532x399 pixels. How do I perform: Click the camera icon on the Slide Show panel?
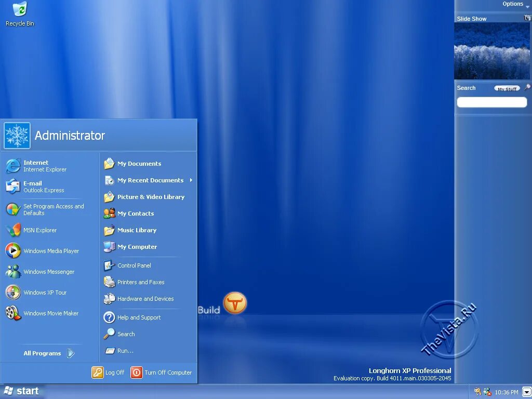pyautogui.click(x=526, y=18)
